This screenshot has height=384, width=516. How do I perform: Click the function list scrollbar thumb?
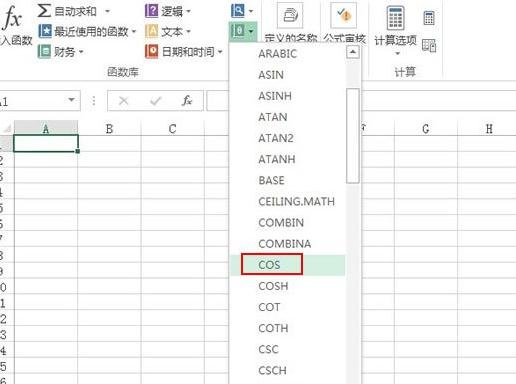(x=353, y=136)
